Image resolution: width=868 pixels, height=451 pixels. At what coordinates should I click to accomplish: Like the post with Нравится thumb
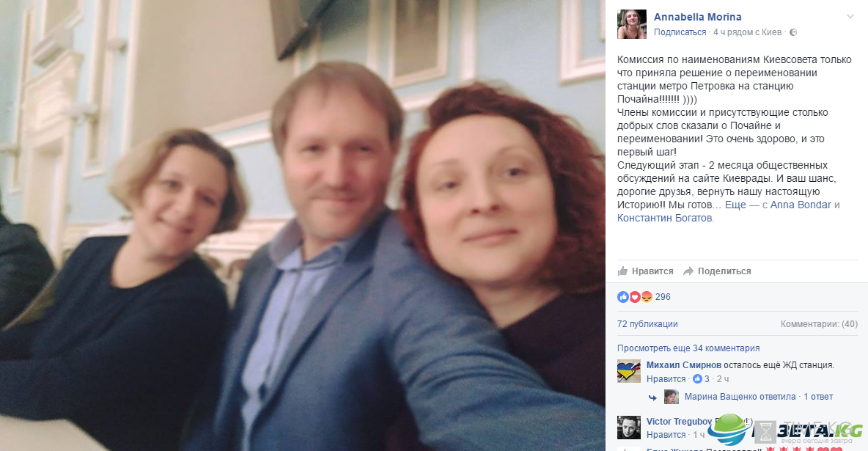(646, 271)
